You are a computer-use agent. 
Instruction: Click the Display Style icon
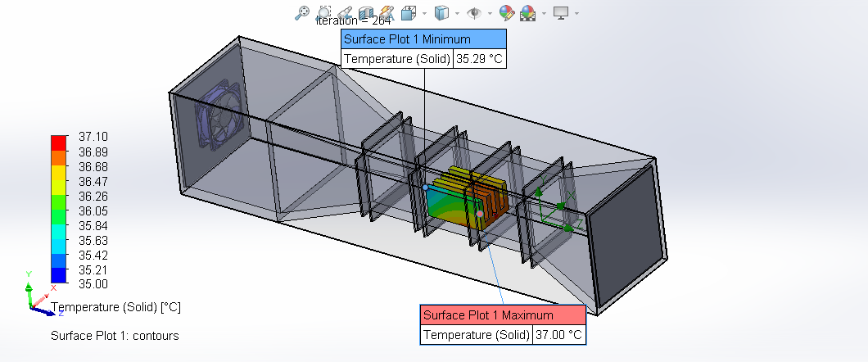(441, 13)
